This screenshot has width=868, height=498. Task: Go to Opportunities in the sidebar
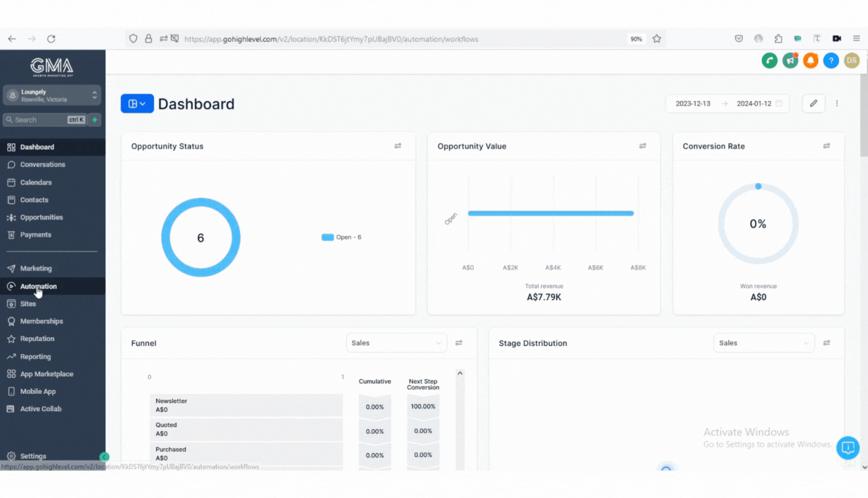tap(41, 217)
